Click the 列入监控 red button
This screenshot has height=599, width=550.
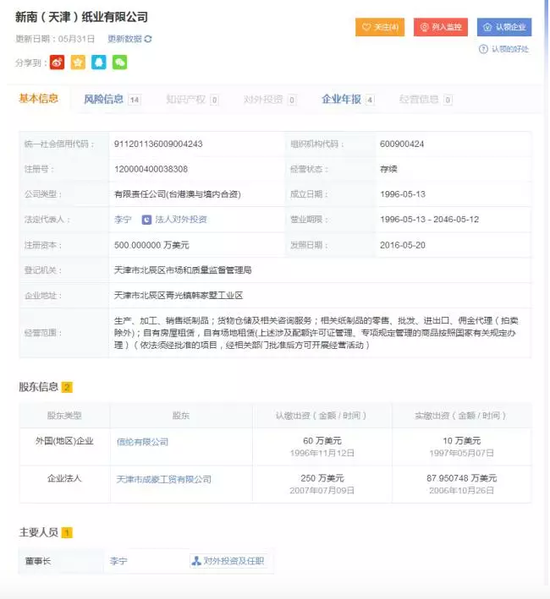coord(441,27)
